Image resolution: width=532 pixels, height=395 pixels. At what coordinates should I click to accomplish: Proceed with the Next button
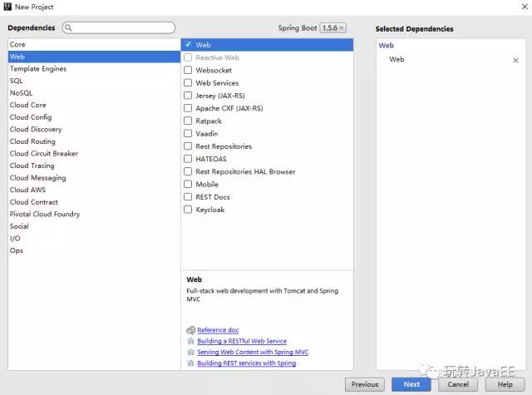pyautogui.click(x=411, y=384)
